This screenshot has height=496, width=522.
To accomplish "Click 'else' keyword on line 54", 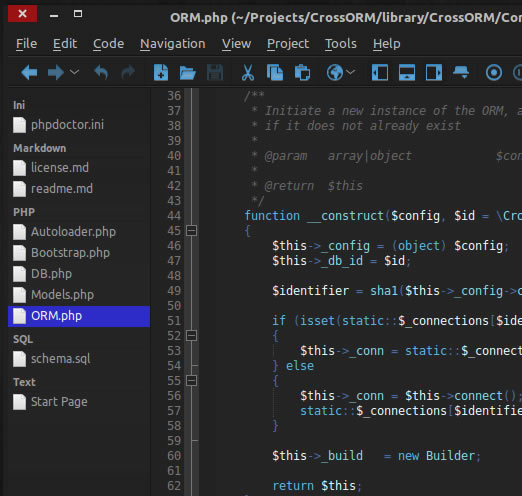I will (300, 366).
